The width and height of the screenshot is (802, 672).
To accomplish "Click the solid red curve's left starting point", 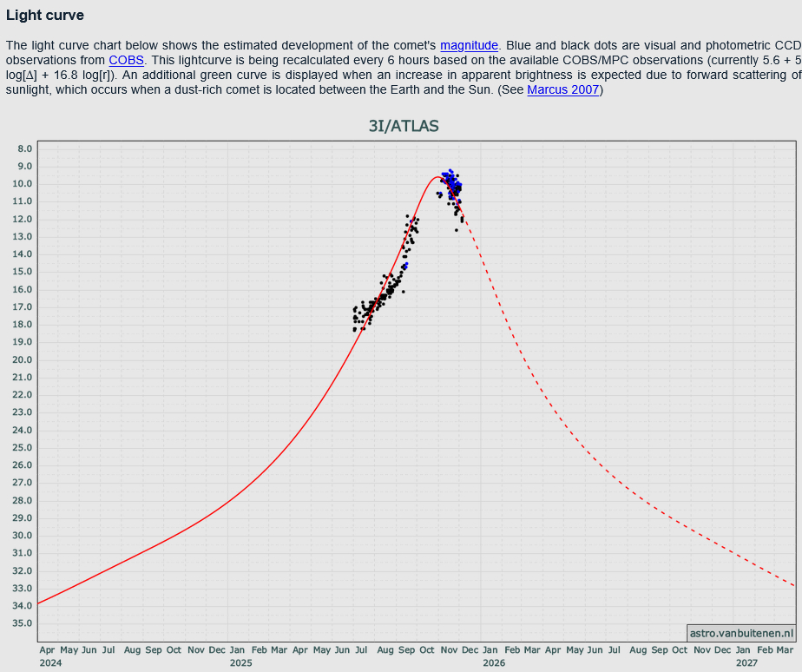I will pyautogui.click(x=40, y=602).
